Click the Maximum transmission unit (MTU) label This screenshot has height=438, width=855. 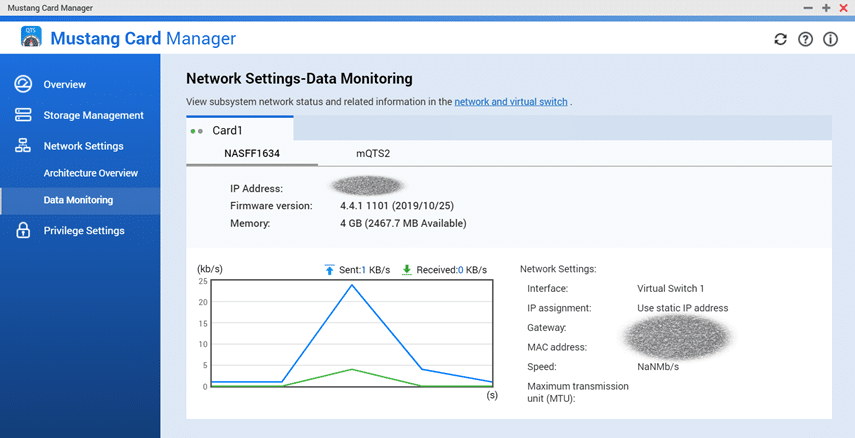tap(577, 392)
